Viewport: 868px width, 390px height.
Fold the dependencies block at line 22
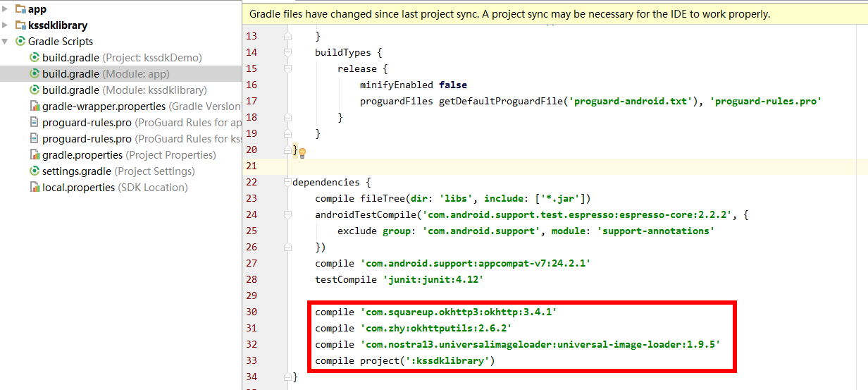287,183
